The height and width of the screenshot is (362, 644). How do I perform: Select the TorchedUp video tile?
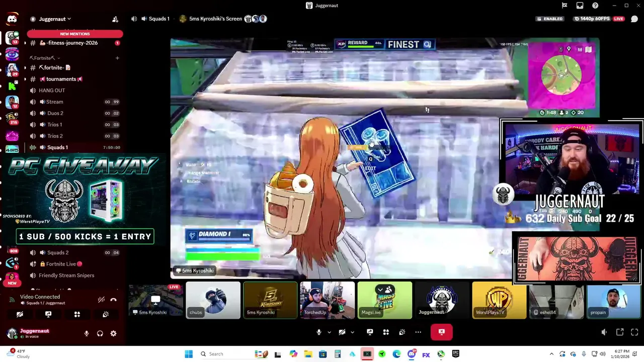click(x=327, y=300)
